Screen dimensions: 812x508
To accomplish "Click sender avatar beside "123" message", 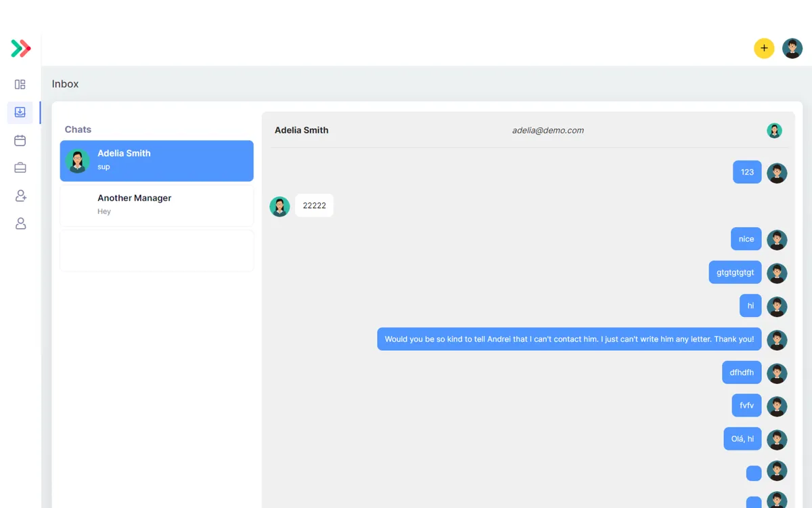I will [777, 173].
